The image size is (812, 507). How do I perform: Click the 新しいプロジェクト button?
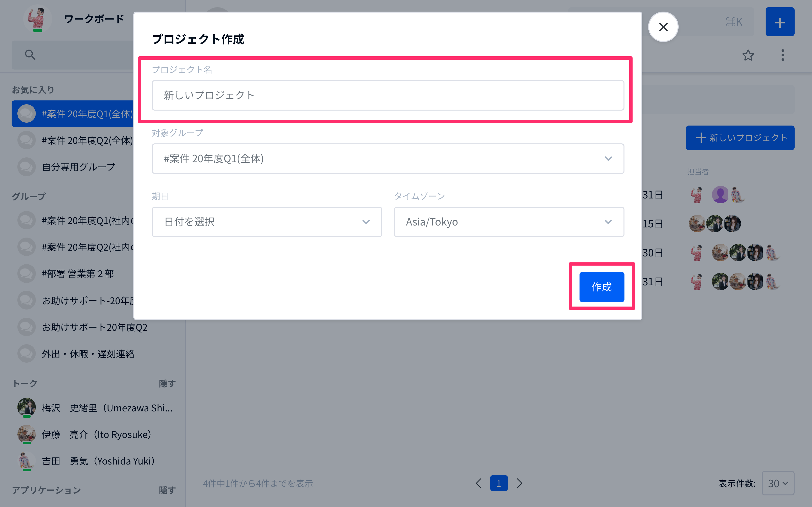click(740, 138)
